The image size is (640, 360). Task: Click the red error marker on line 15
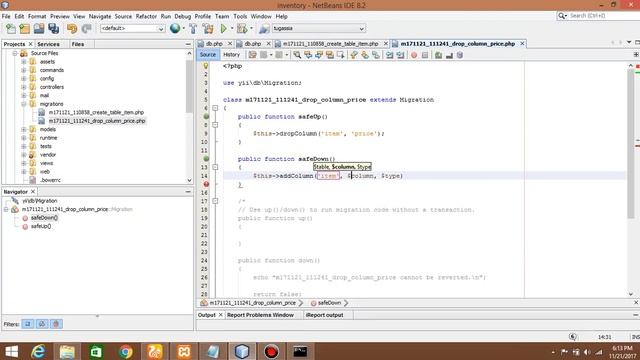(206, 184)
